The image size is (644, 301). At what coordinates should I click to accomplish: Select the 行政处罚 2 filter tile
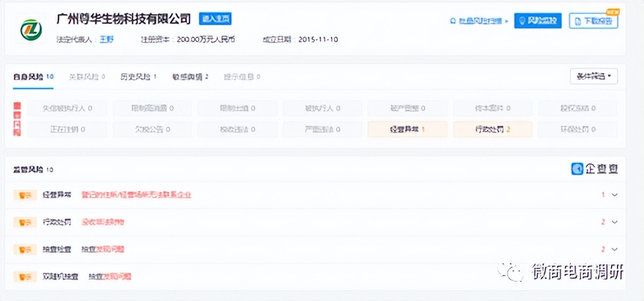coord(492,129)
